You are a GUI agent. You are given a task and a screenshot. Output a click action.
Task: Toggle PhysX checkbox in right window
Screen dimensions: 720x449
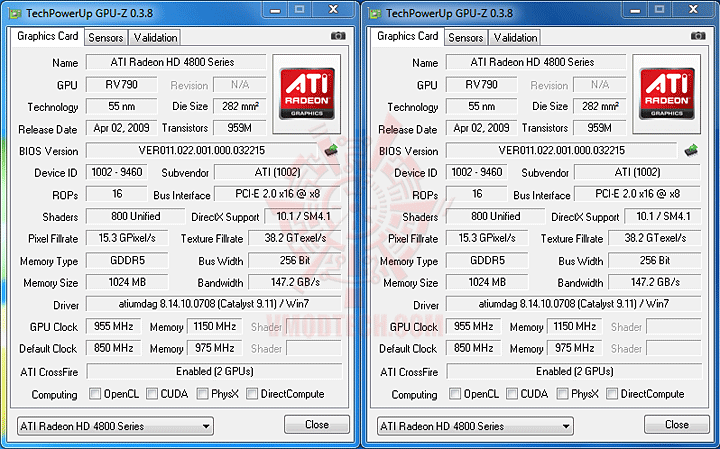tap(562, 393)
